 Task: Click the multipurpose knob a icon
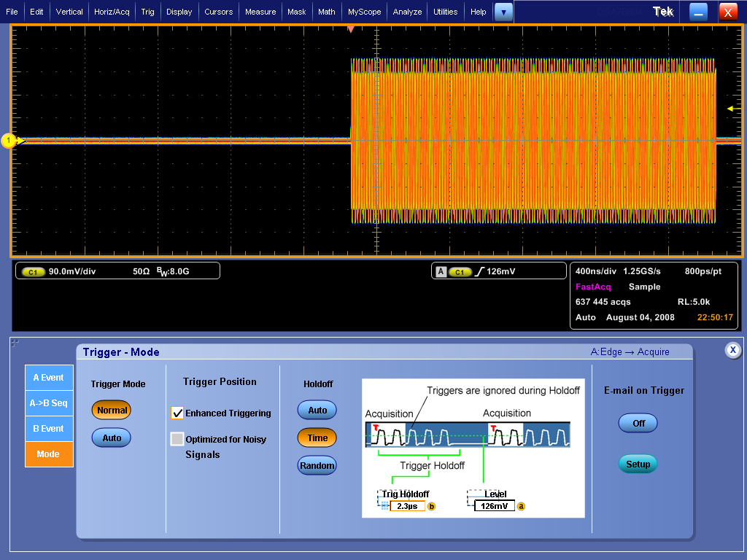pyautogui.click(x=521, y=506)
